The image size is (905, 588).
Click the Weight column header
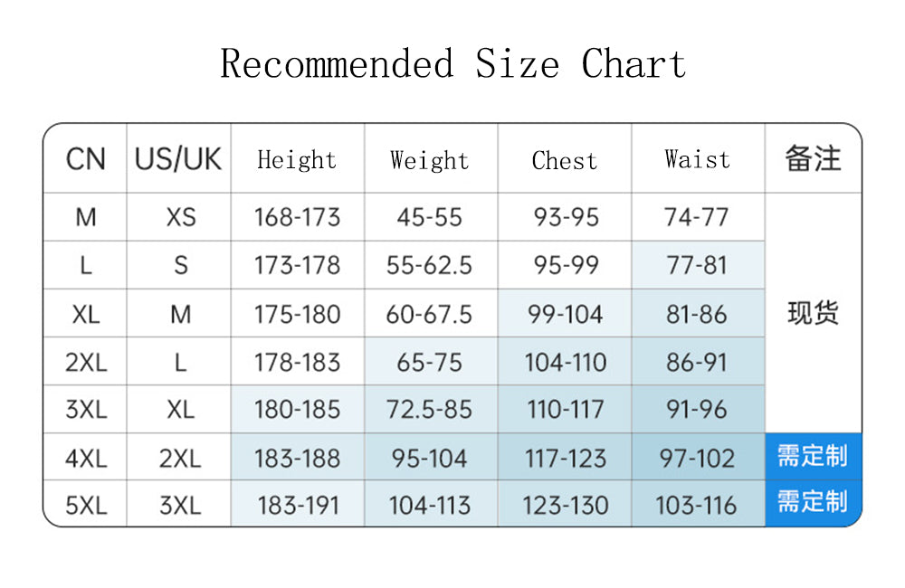click(430, 160)
